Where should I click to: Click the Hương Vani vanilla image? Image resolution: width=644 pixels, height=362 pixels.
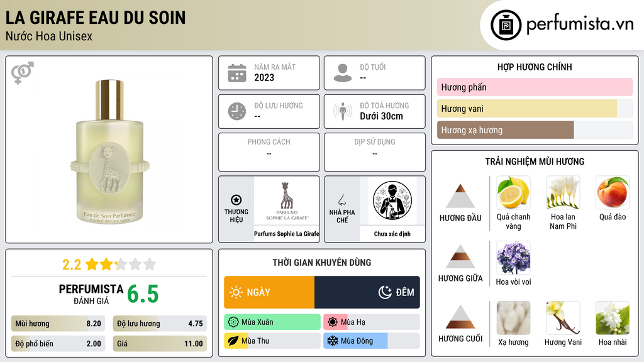pyautogui.click(x=563, y=318)
